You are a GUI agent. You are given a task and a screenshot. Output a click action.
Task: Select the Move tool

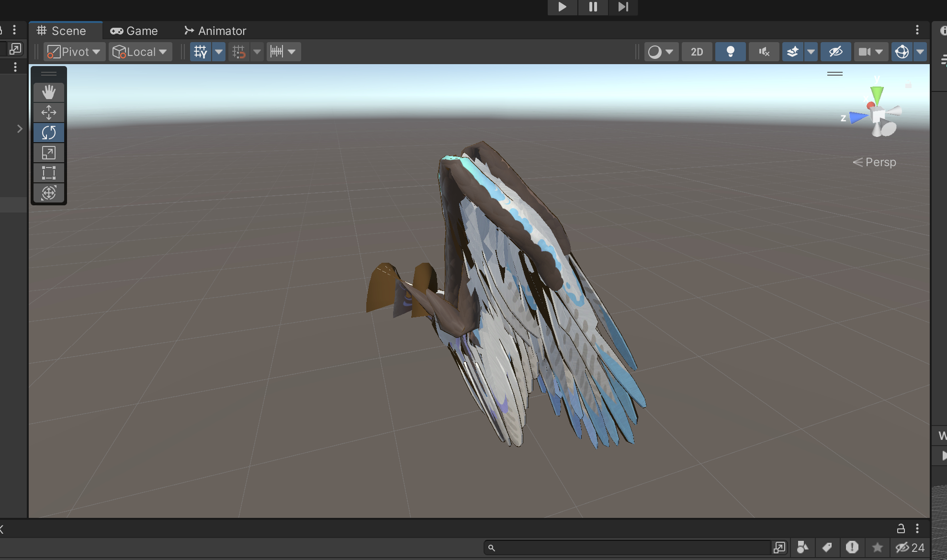(x=49, y=112)
